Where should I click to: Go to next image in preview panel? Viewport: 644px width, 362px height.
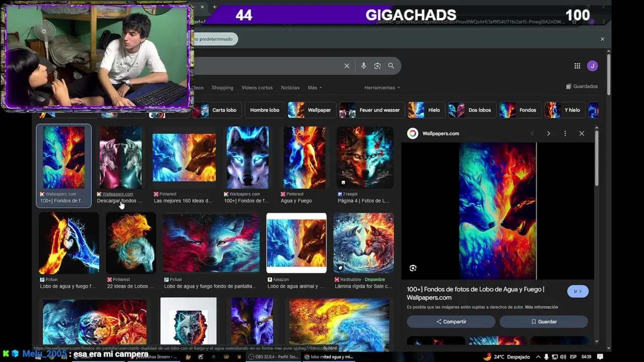coord(548,133)
